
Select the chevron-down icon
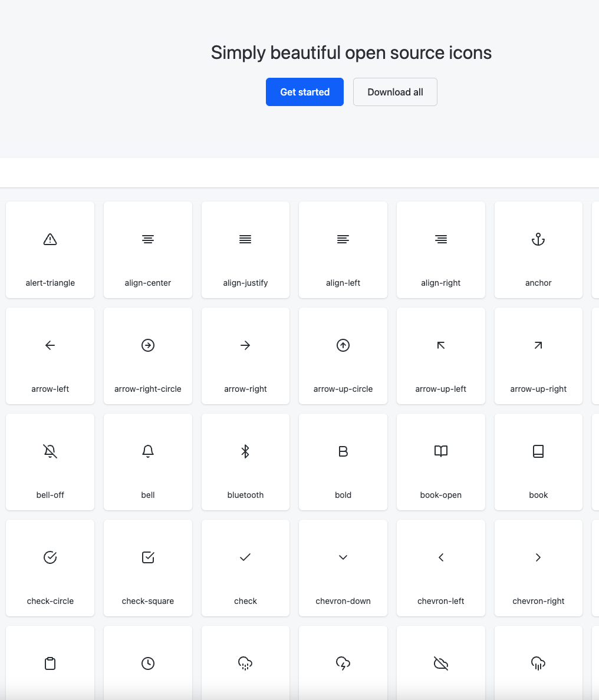tap(343, 557)
